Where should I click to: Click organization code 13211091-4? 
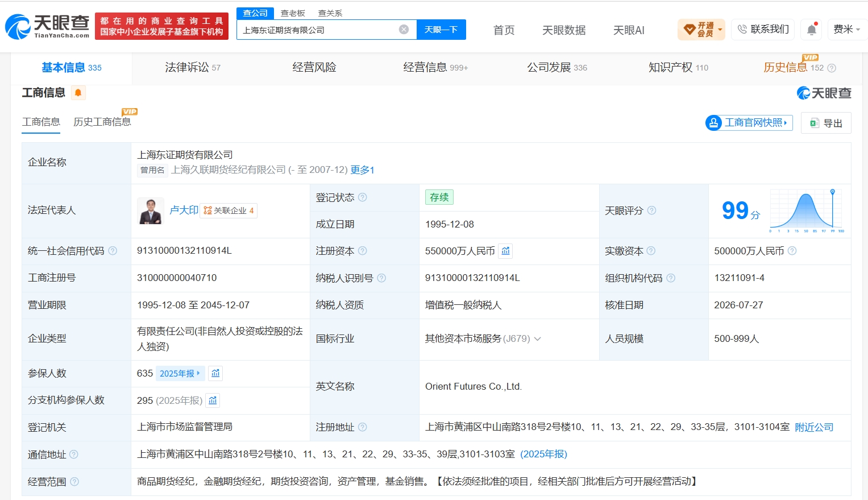click(739, 278)
